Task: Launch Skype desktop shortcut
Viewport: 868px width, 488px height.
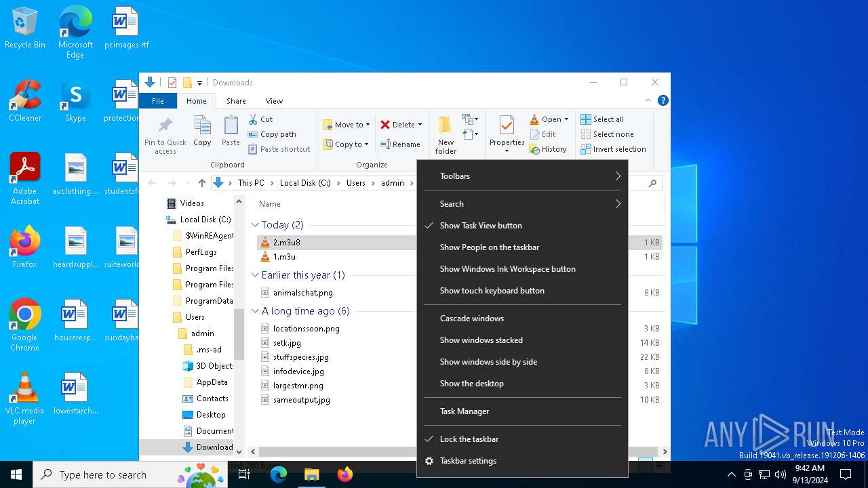Action: click(x=75, y=101)
